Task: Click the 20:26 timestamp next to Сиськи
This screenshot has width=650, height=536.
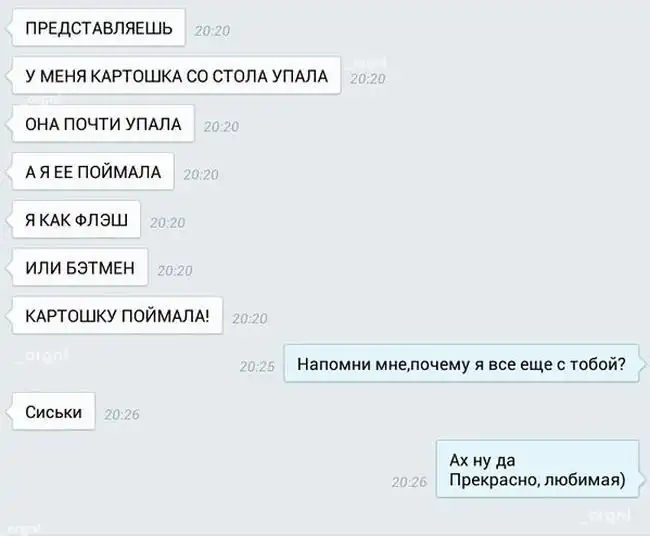Action: coord(122,415)
